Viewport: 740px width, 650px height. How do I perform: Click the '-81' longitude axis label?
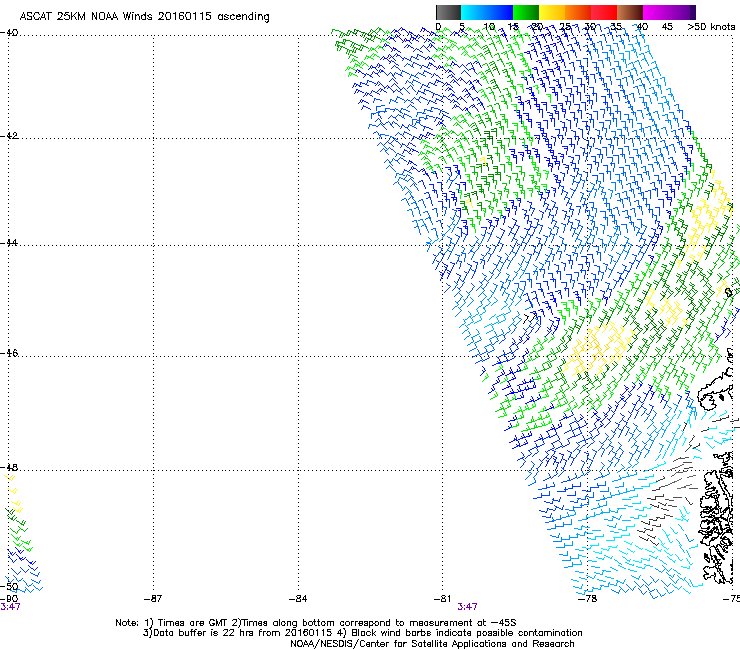click(442, 599)
